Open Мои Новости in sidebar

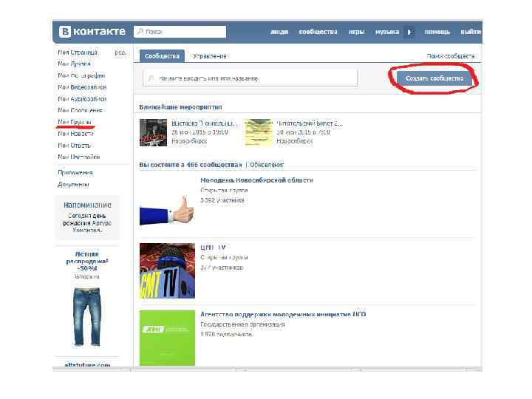pos(75,134)
